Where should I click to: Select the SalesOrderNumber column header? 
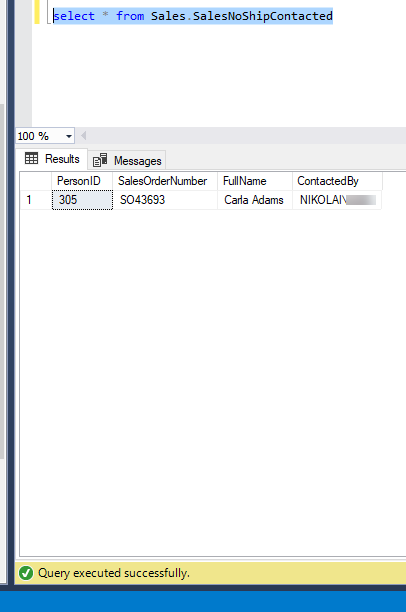coord(165,181)
